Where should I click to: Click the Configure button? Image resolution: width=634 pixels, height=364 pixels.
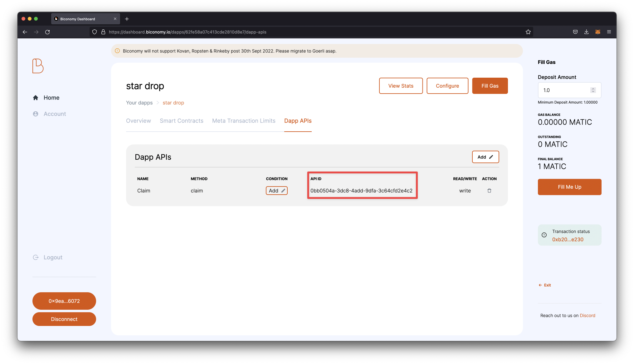coord(447,86)
